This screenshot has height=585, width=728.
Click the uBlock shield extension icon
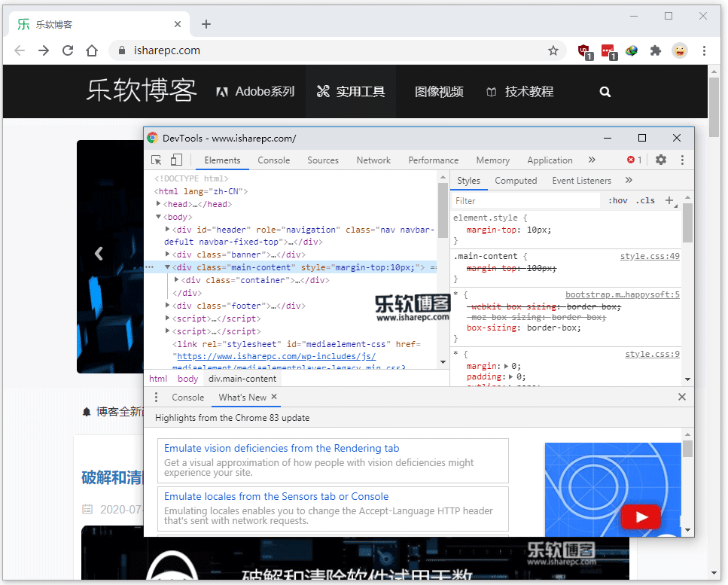pyautogui.click(x=585, y=51)
